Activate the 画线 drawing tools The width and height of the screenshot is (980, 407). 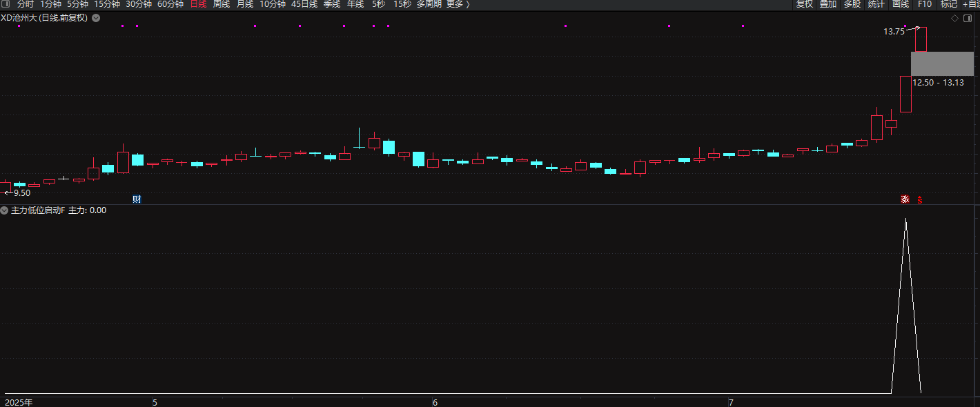(901, 4)
